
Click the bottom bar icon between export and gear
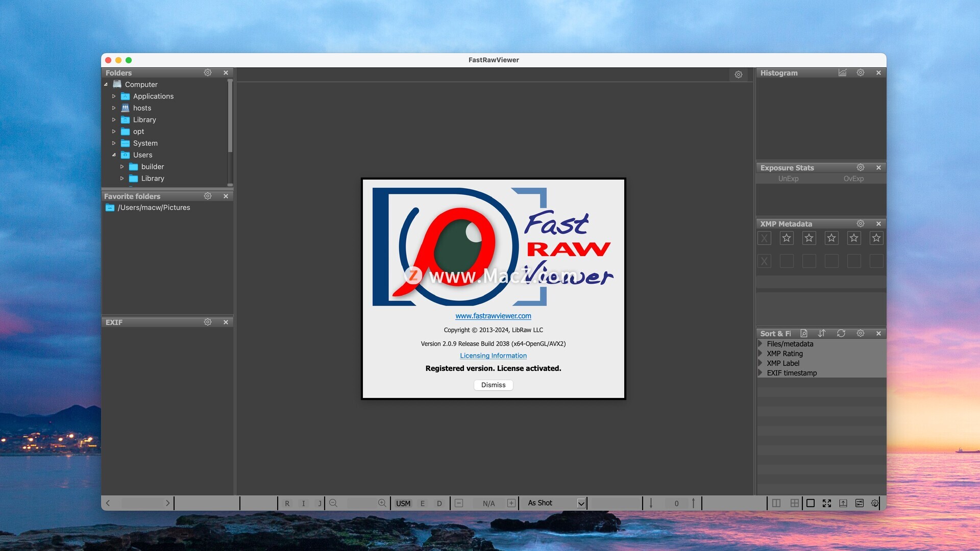tap(860, 503)
